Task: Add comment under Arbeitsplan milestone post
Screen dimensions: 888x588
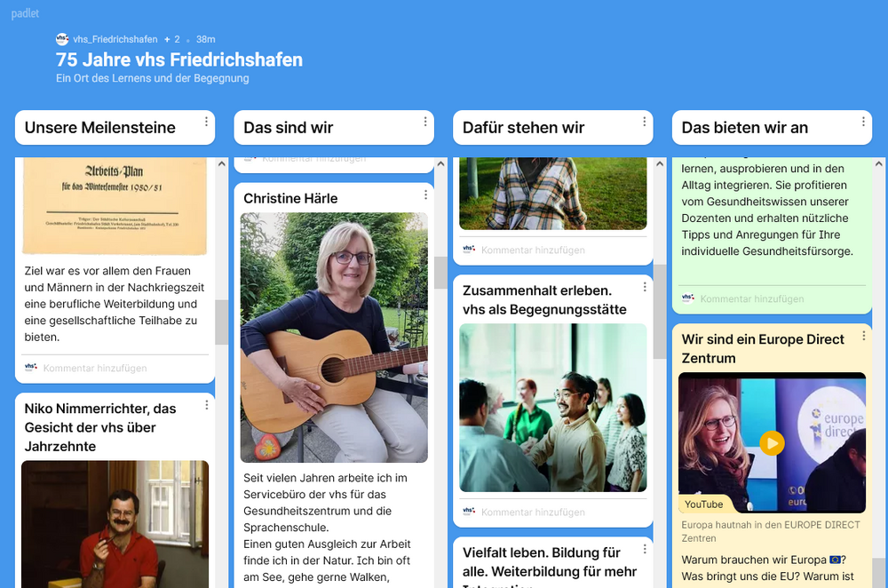Action: (95, 369)
